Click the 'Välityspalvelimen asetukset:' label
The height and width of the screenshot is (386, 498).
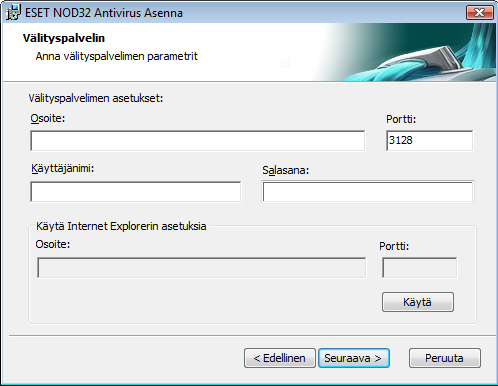[x=96, y=98]
